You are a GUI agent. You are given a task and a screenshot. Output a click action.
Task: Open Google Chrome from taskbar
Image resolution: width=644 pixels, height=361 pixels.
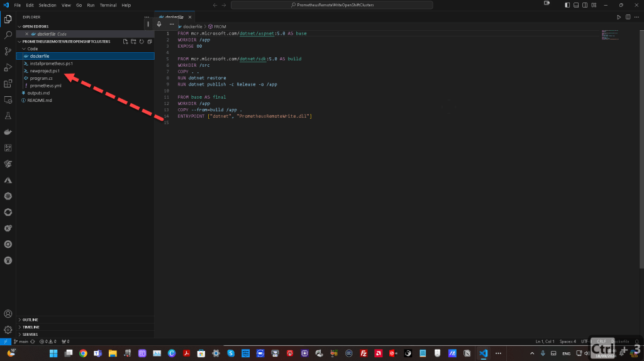[83, 353]
